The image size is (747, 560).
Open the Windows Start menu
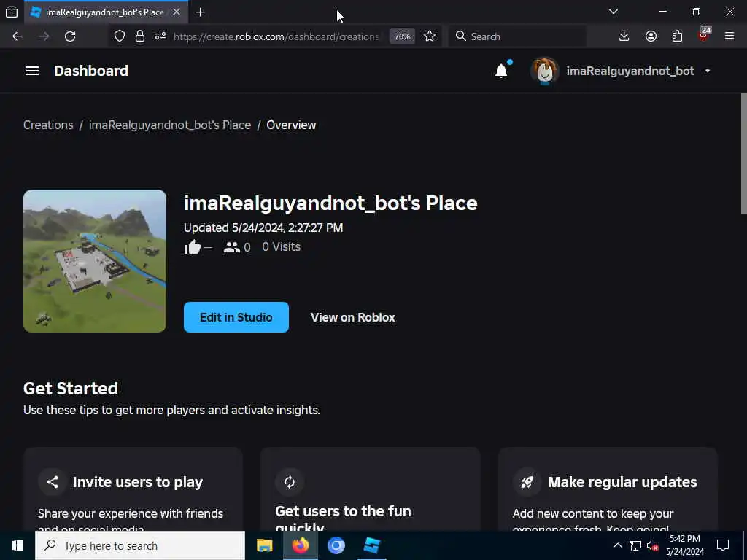pyautogui.click(x=18, y=545)
